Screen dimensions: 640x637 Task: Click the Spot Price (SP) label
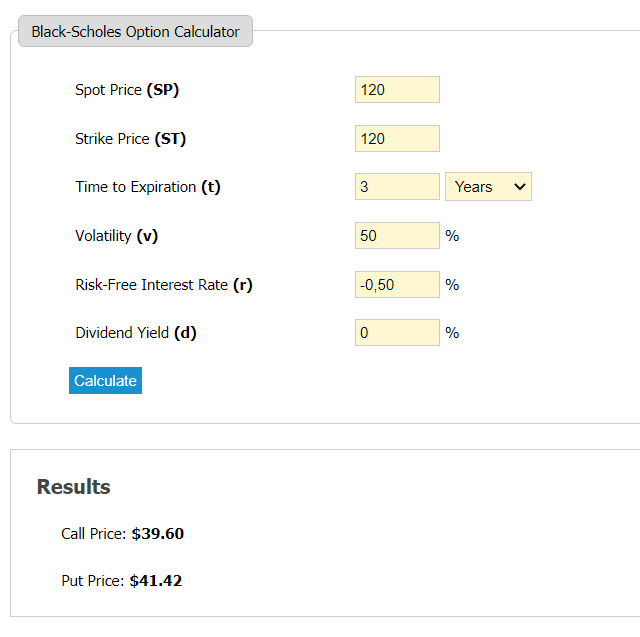(127, 90)
